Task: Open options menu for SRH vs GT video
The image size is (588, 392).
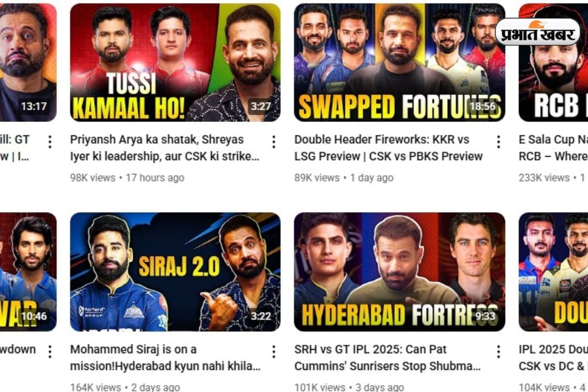Action: 498,351
